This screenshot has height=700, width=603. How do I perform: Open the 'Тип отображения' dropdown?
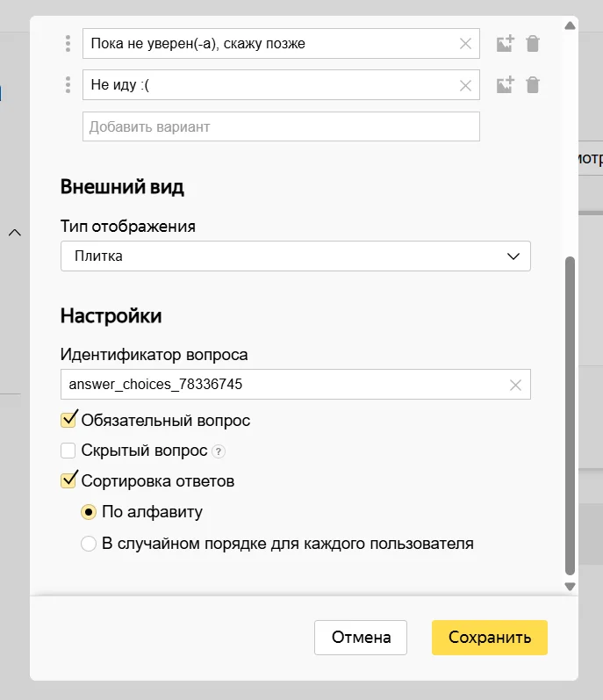296,256
